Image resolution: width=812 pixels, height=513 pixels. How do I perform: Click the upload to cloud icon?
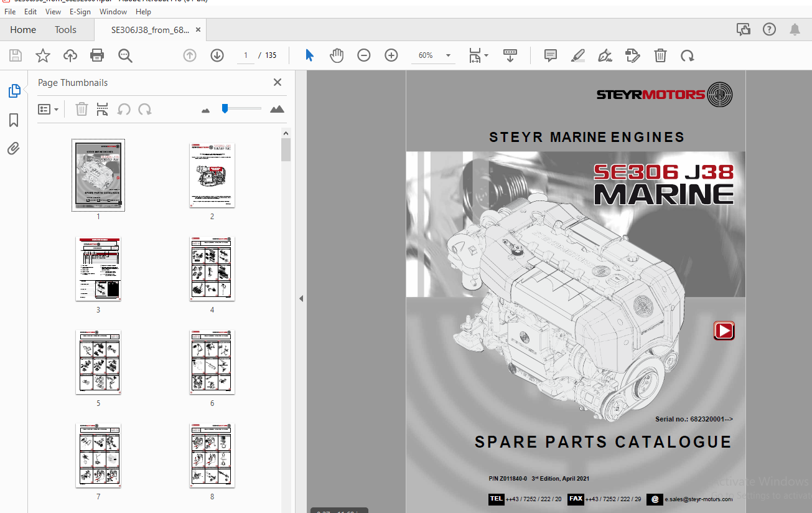pos(70,56)
